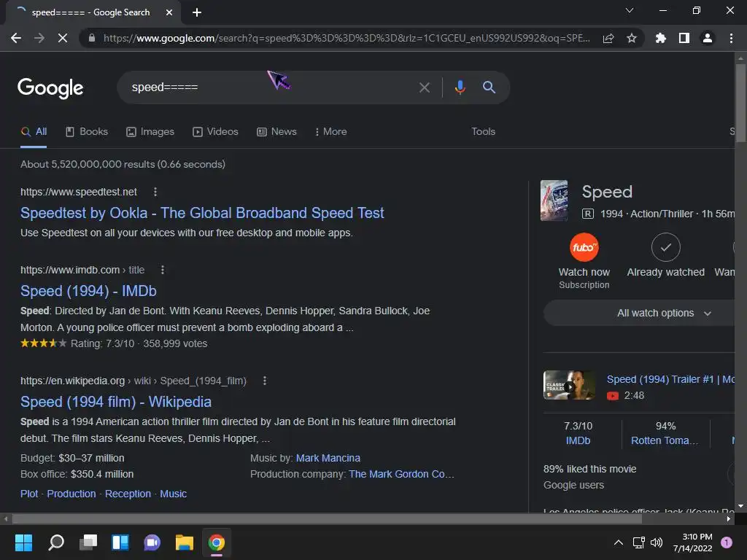Image resolution: width=747 pixels, height=560 pixels.
Task: Open the Chrome profile menu
Action: [708, 38]
